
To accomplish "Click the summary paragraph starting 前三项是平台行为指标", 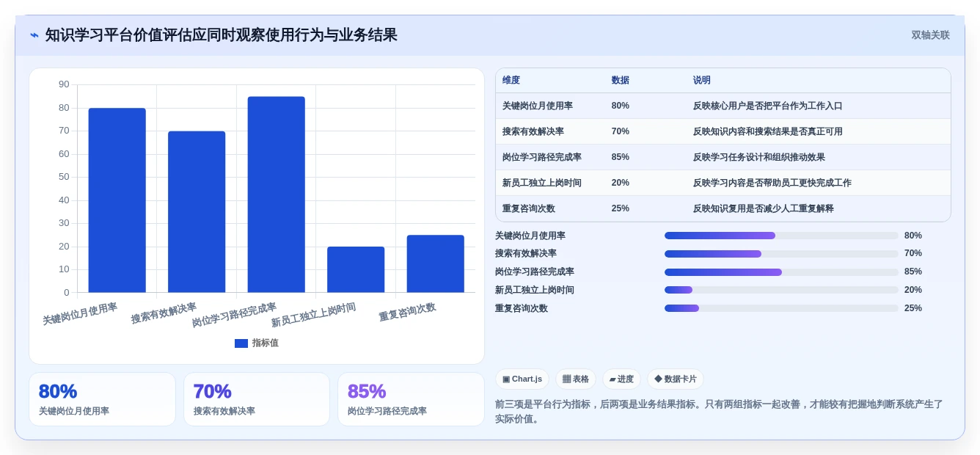I will tap(719, 412).
